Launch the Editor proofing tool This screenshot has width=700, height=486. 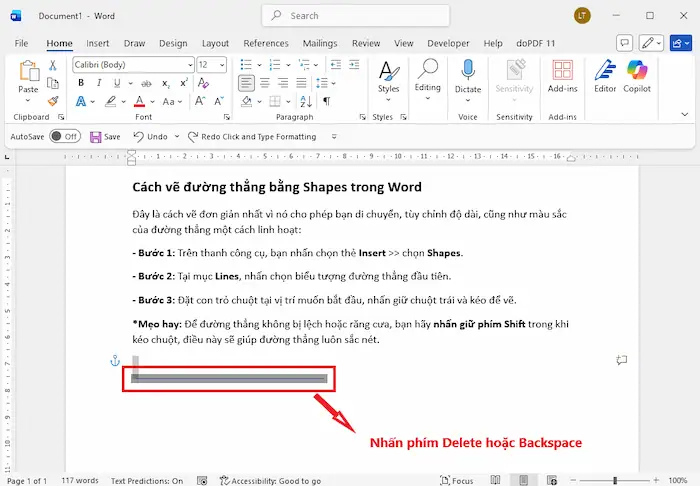(605, 76)
